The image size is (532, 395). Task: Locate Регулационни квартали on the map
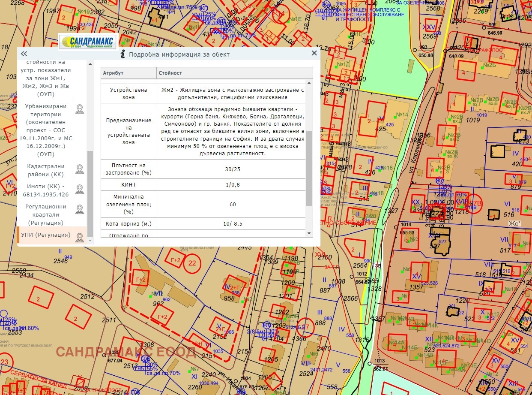point(79,209)
